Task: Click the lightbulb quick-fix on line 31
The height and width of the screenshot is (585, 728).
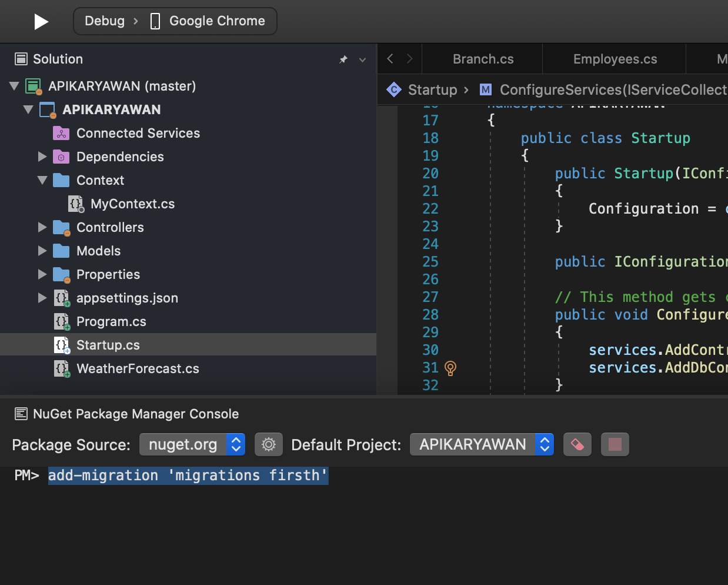Action: 450,368
